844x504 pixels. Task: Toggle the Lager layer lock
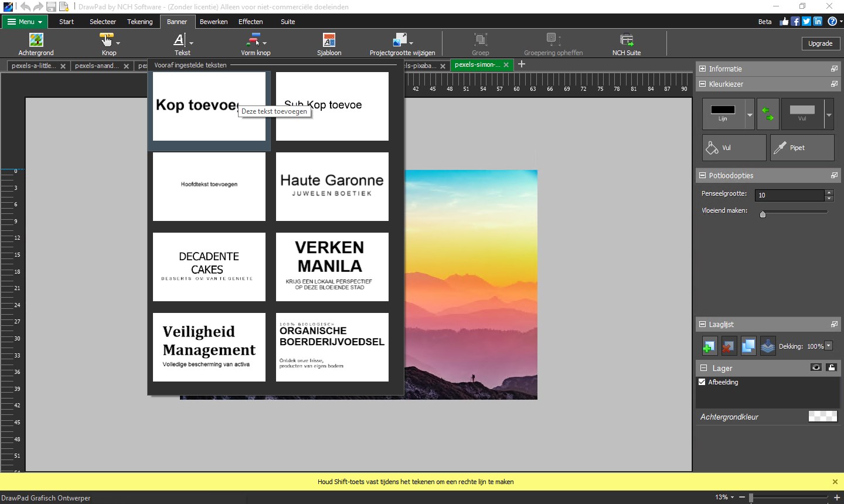click(831, 367)
